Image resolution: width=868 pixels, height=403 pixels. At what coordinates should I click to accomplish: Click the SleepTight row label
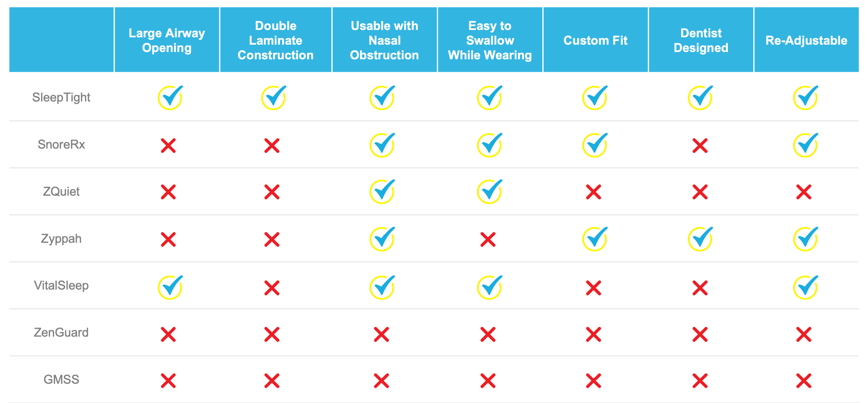click(61, 98)
